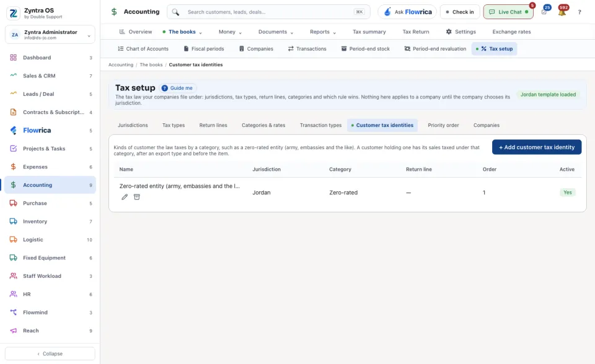595x364 pixels.
Task: Click the Logistic sidebar icon
Action: [x=13, y=239]
